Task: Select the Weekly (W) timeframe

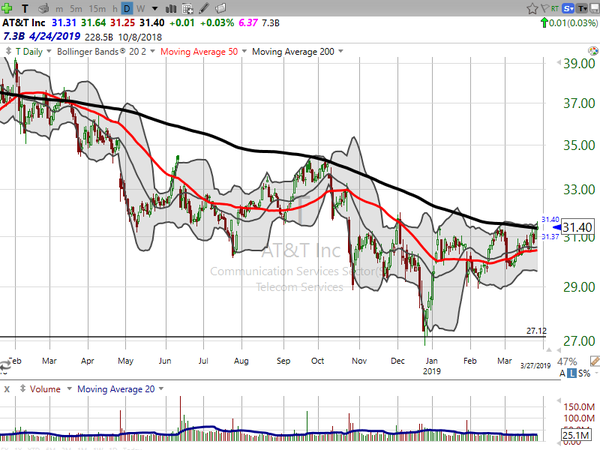Action: (x=140, y=8)
